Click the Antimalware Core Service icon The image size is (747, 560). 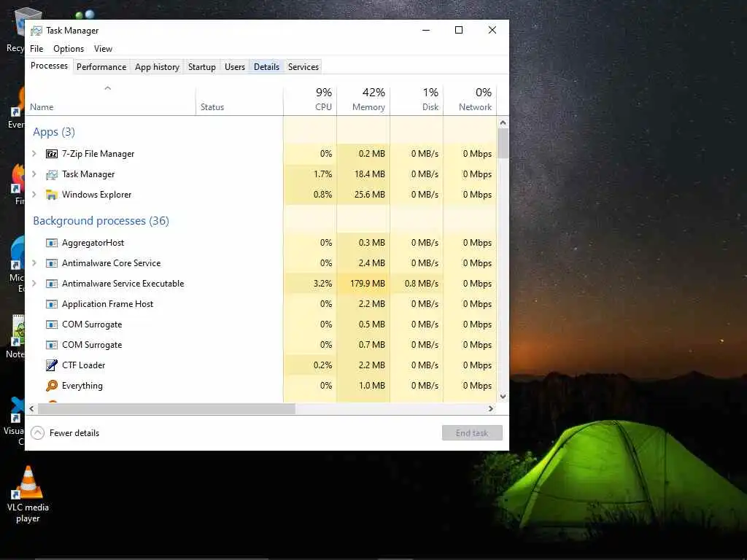(52, 263)
